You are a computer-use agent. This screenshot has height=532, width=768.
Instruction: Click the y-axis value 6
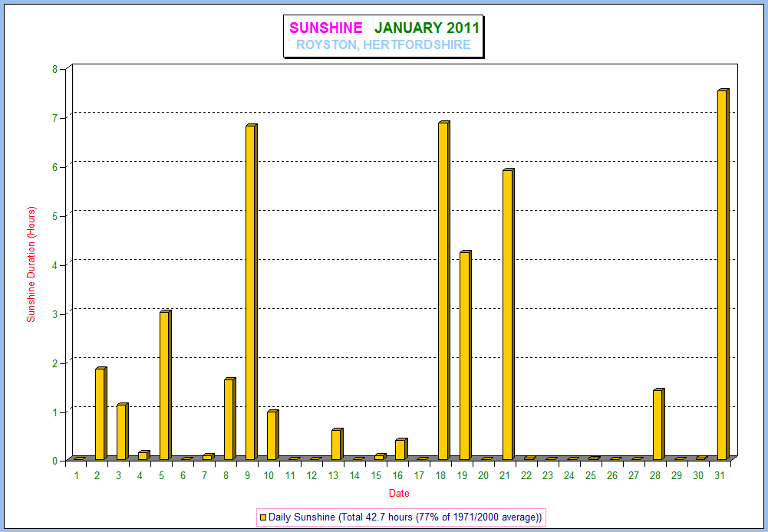click(55, 167)
